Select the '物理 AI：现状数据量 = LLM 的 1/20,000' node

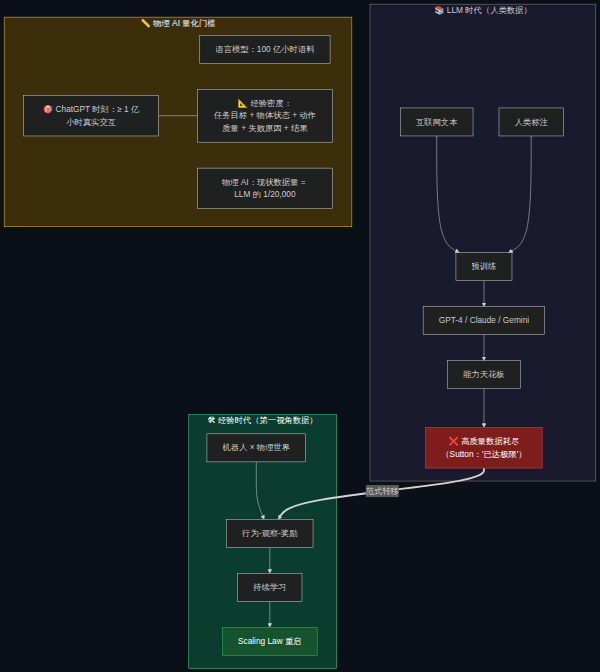[265, 188]
